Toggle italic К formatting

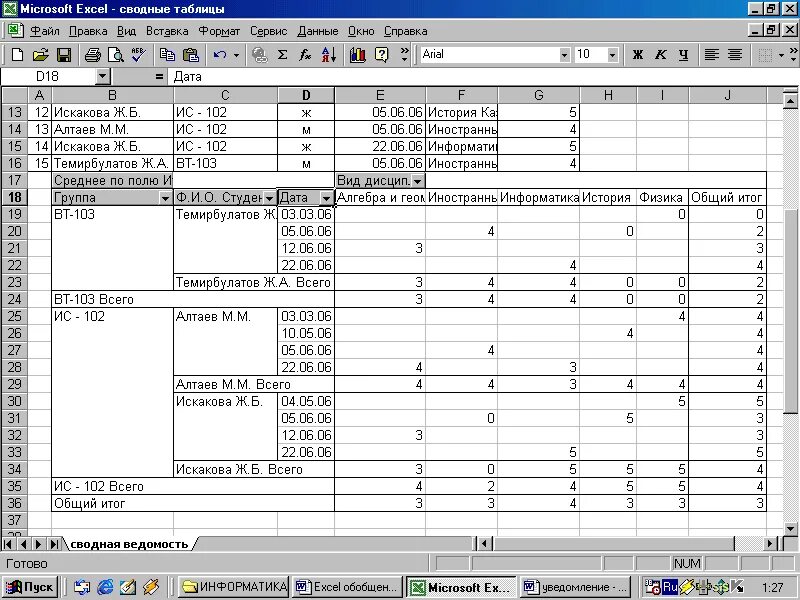click(661, 55)
